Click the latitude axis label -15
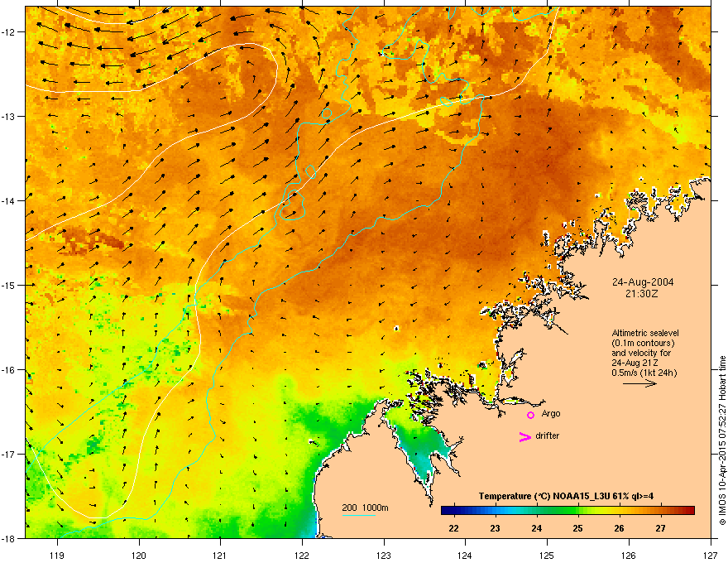 (x=8, y=285)
